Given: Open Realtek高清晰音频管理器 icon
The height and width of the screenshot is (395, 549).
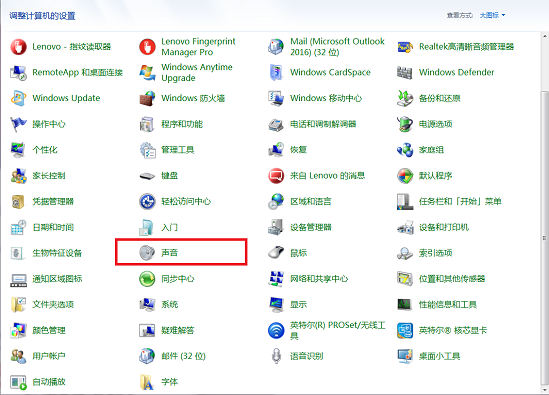Looking at the screenshot, I should click(405, 47).
